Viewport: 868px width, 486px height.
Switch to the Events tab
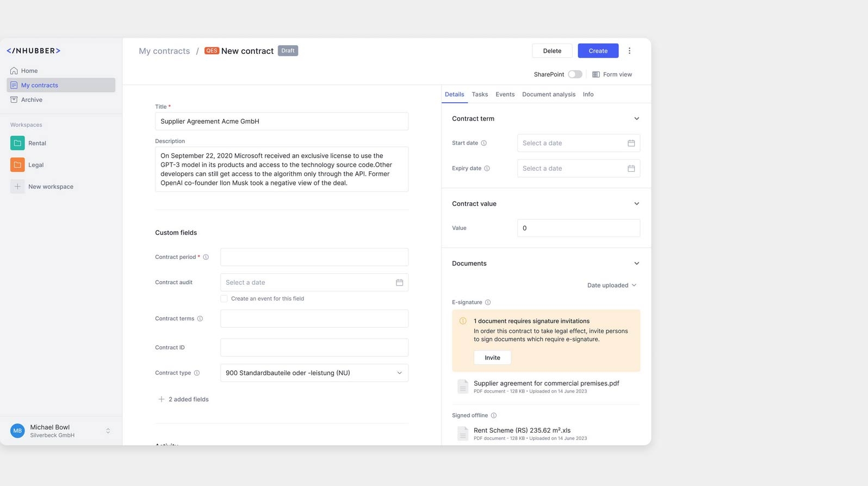505,94
